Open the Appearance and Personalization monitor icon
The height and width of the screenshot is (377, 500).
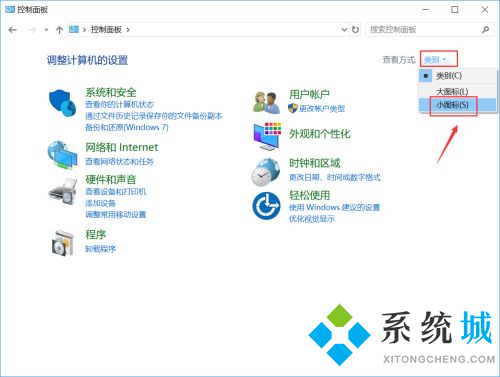(267, 136)
